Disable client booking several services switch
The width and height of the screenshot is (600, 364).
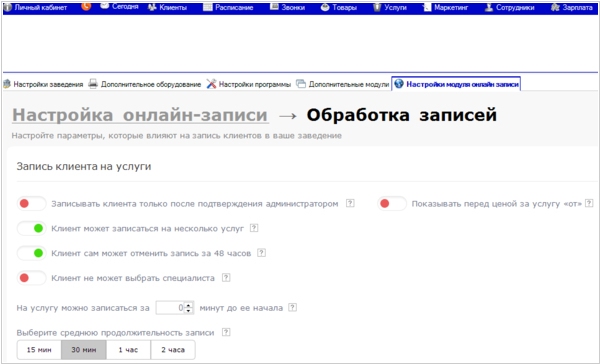(x=31, y=229)
